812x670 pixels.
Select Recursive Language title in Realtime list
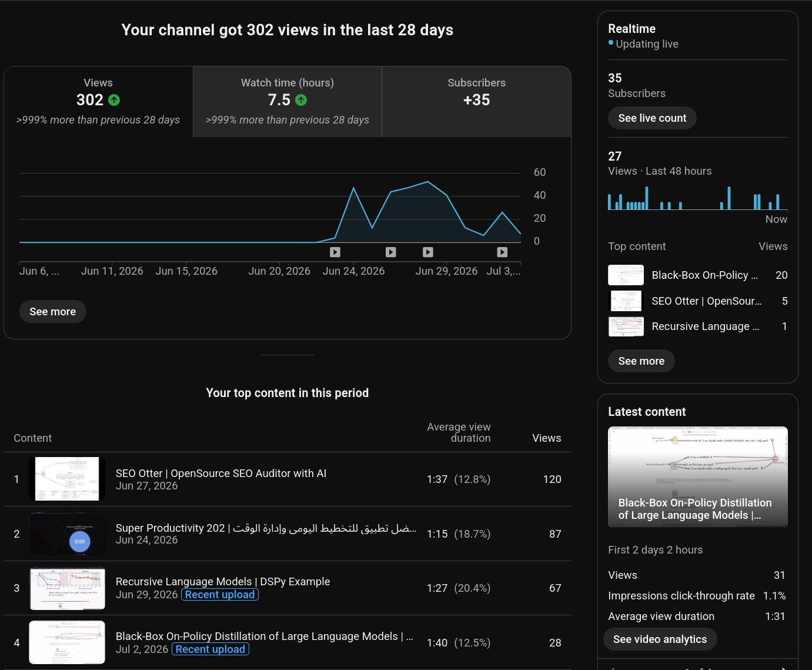point(706,326)
